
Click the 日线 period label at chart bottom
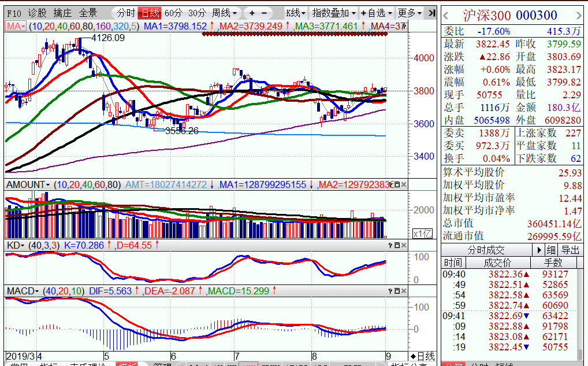click(423, 356)
